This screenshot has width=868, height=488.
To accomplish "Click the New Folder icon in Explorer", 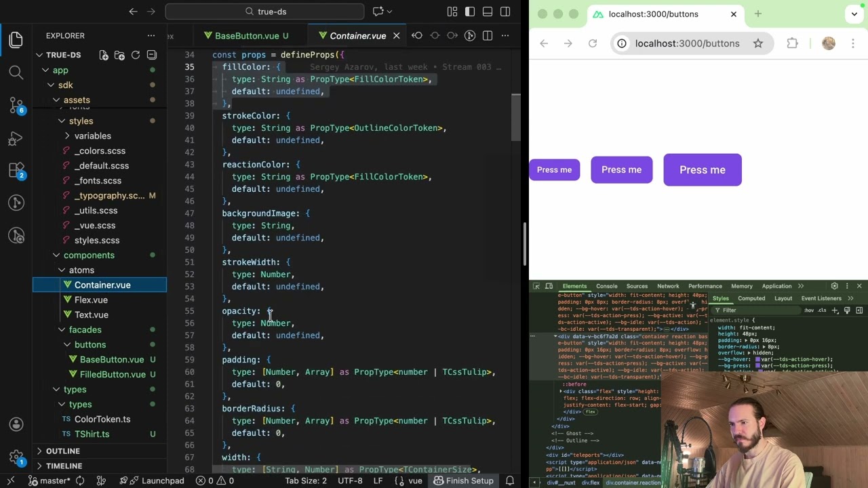I will pos(119,55).
